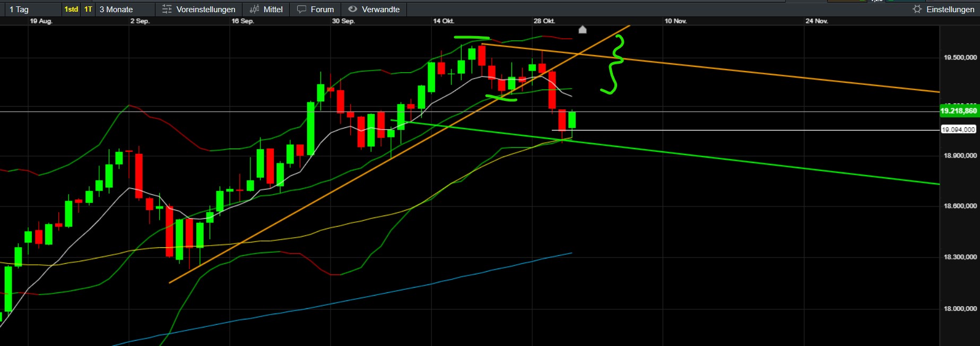
Task: Select the latest green candlestick
Action: click(x=572, y=120)
